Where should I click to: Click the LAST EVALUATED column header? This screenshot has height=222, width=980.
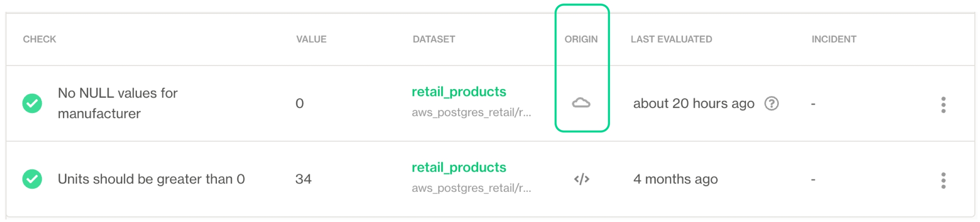(671, 39)
